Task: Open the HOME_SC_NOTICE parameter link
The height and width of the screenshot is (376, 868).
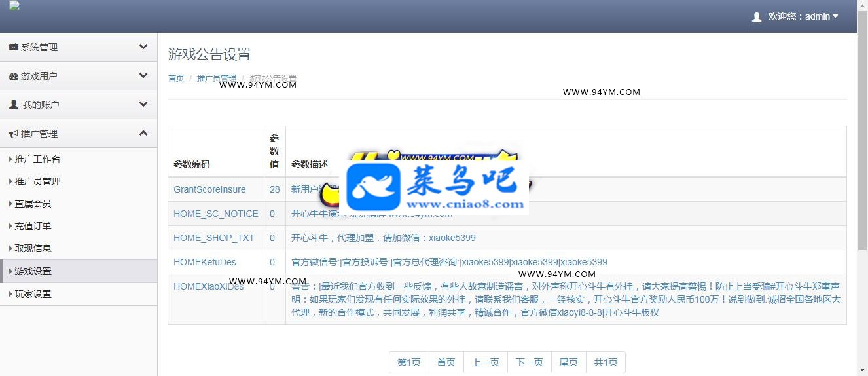Action: pos(216,214)
